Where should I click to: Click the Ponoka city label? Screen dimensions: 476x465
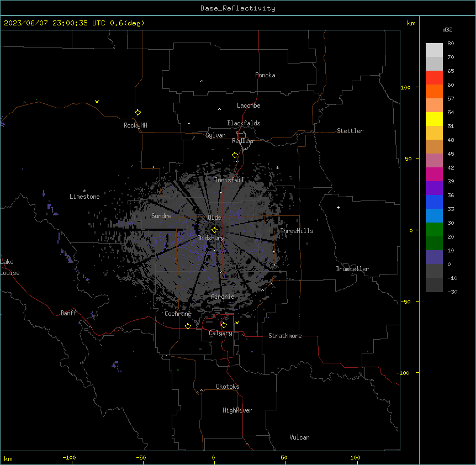click(265, 75)
